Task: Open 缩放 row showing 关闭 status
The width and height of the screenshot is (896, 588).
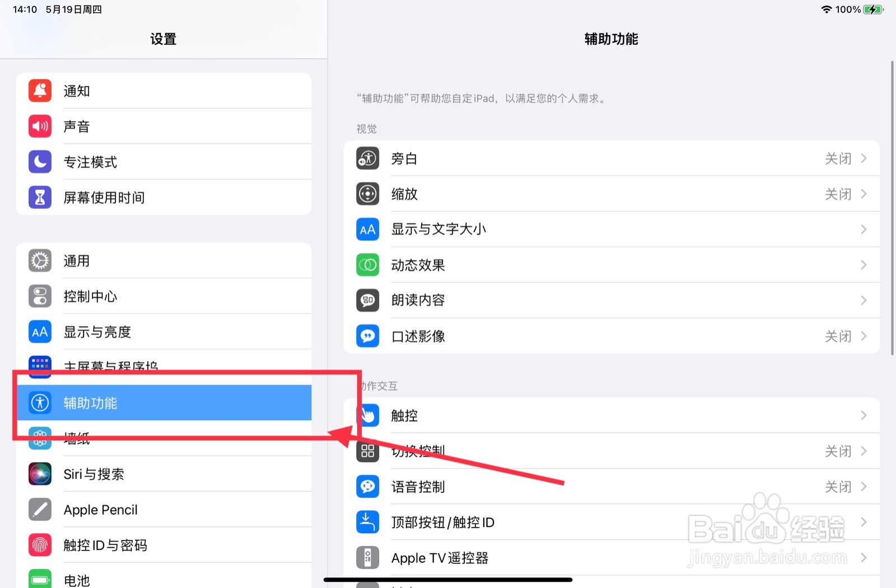Action: (612, 194)
